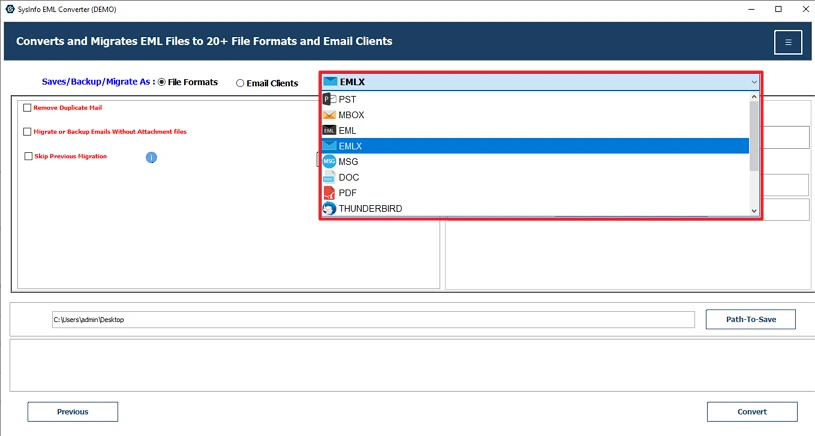This screenshot has height=436, width=815.
Task: Click the Thunderbird logo icon
Action: pyautogui.click(x=329, y=208)
